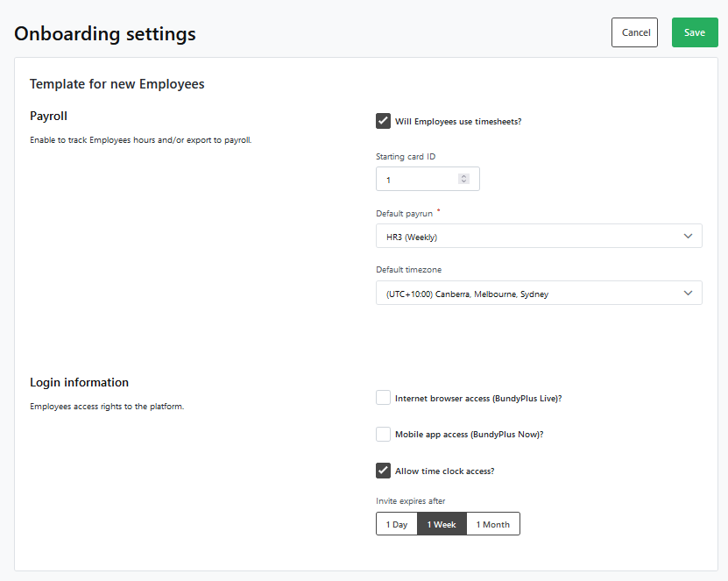This screenshot has width=728, height=581.
Task: Click the Default payrun dropdown chevron
Action: click(x=689, y=236)
